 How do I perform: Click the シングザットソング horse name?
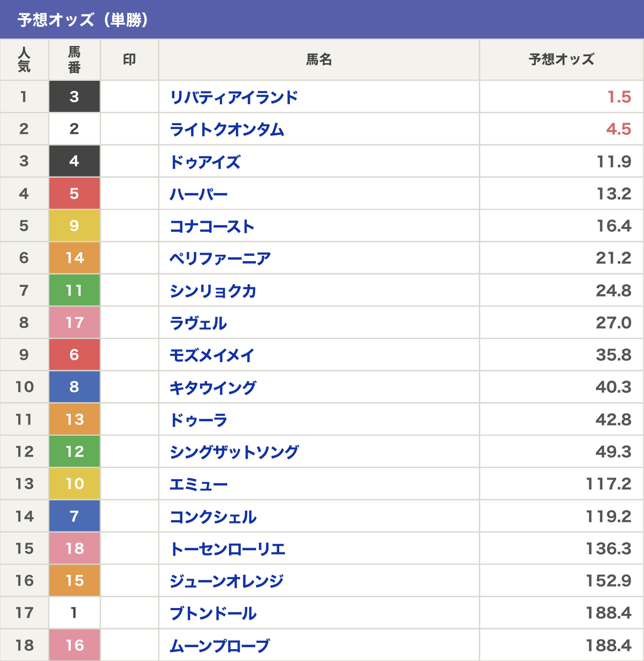pos(234,452)
